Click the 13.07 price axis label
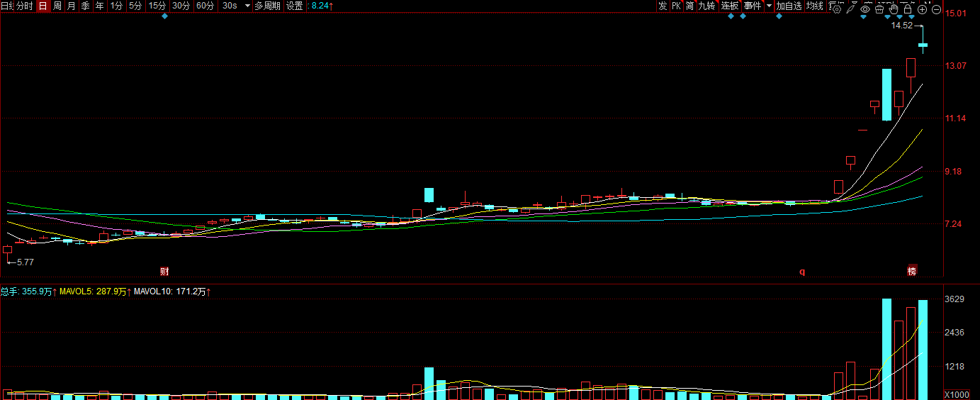 pos(957,66)
